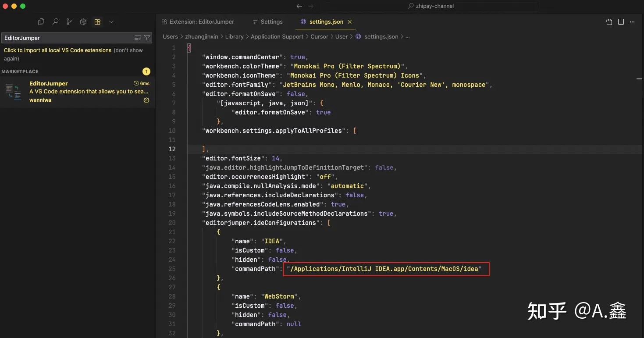The width and height of the screenshot is (644, 338).
Task: Open the Application Support breadcrumb
Action: tap(277, 37)
